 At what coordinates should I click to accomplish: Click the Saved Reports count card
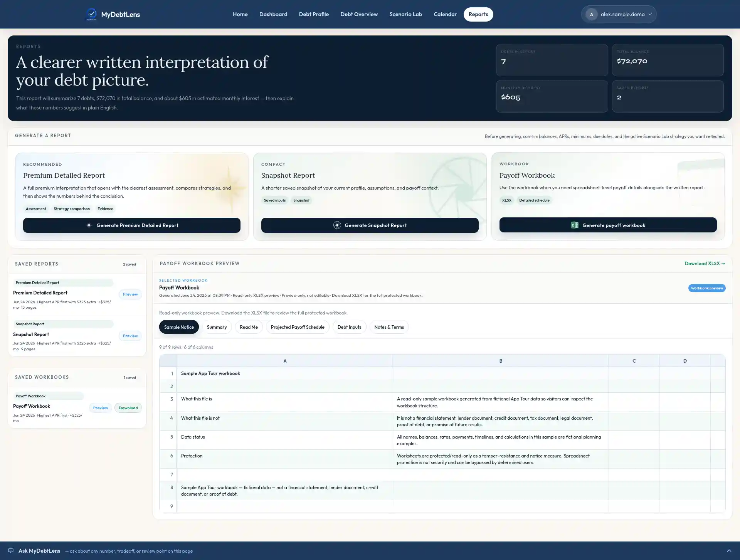(668, 96)
